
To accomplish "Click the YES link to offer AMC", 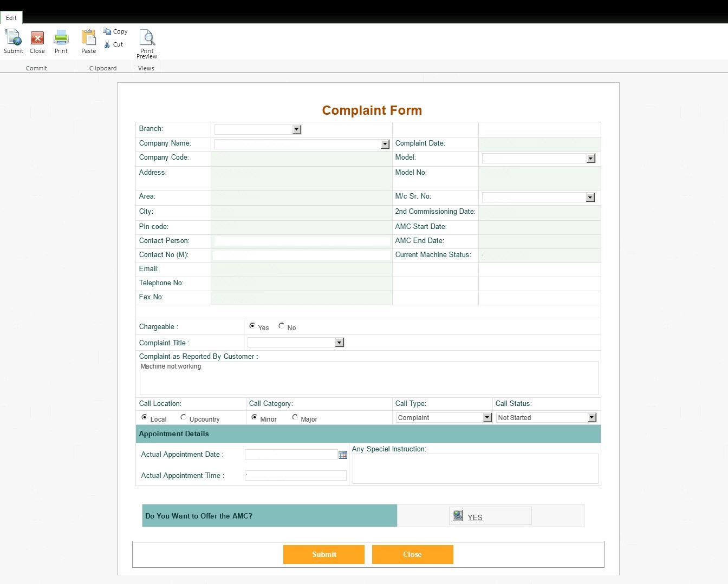I will 475,517.
